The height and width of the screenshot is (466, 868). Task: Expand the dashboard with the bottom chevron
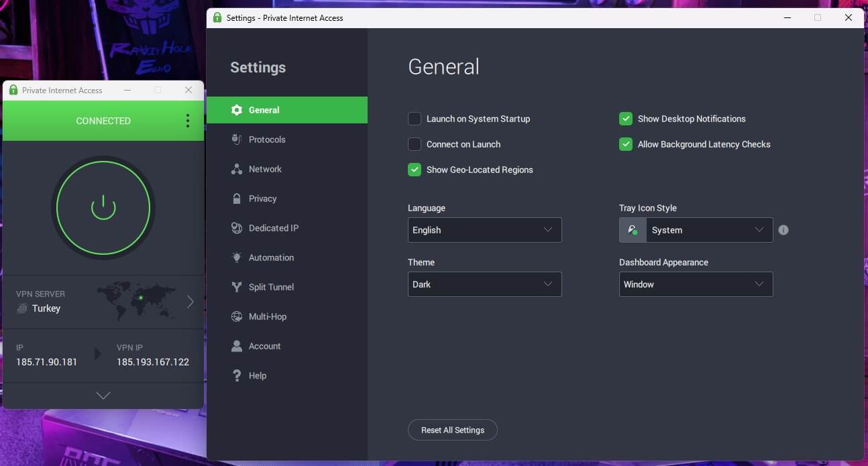[x=103, y=396]
